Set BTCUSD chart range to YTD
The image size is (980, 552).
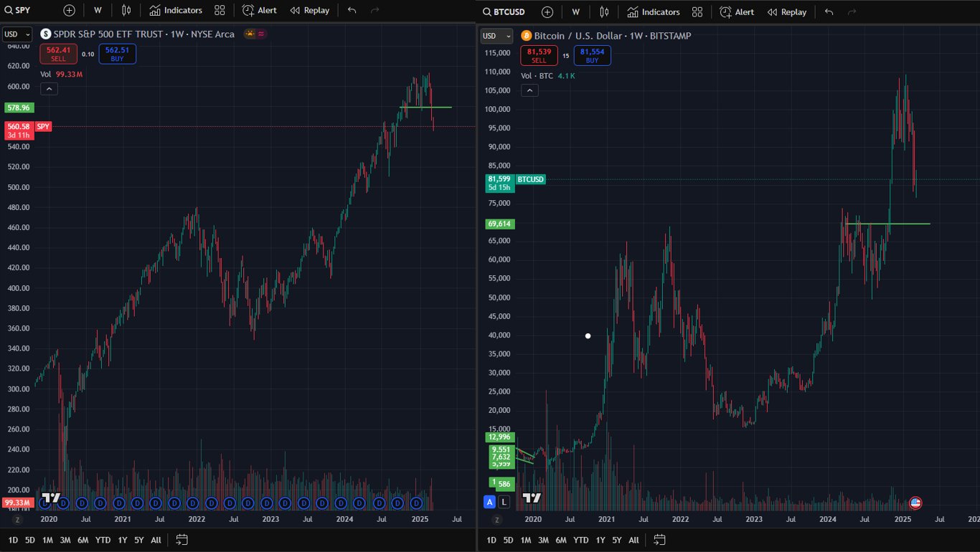(x=581, y=540)
